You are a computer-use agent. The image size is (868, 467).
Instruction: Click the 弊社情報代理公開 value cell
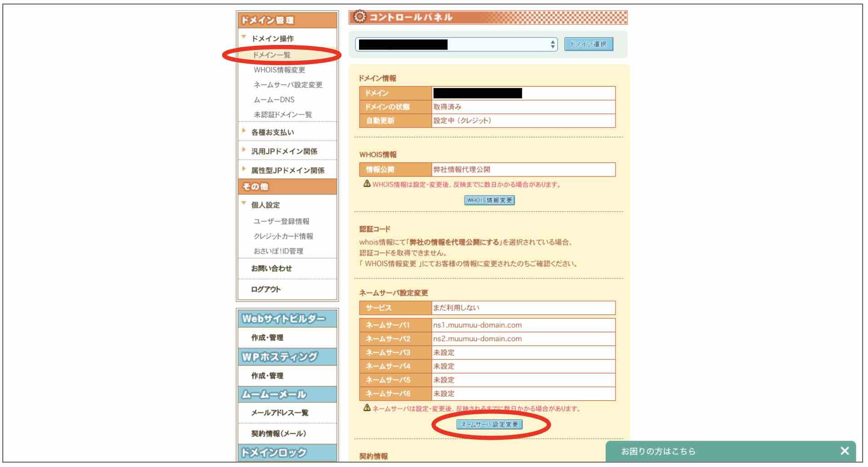(x=524, y=169)
